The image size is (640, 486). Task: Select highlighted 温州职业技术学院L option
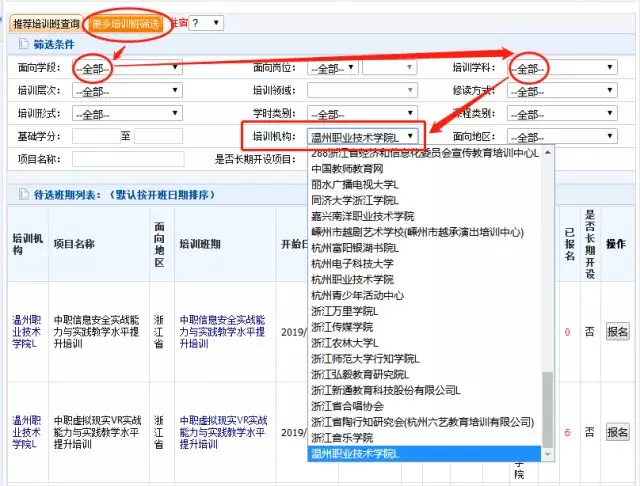tap(424, 454)
